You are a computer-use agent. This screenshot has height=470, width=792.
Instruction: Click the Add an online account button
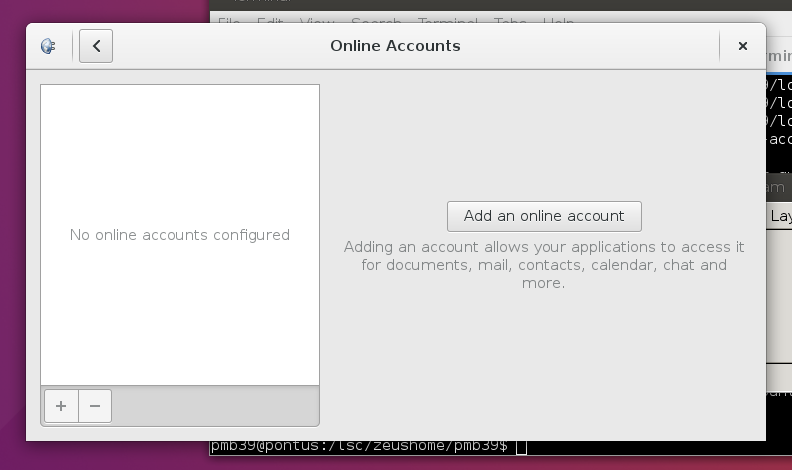click(544, 216)
